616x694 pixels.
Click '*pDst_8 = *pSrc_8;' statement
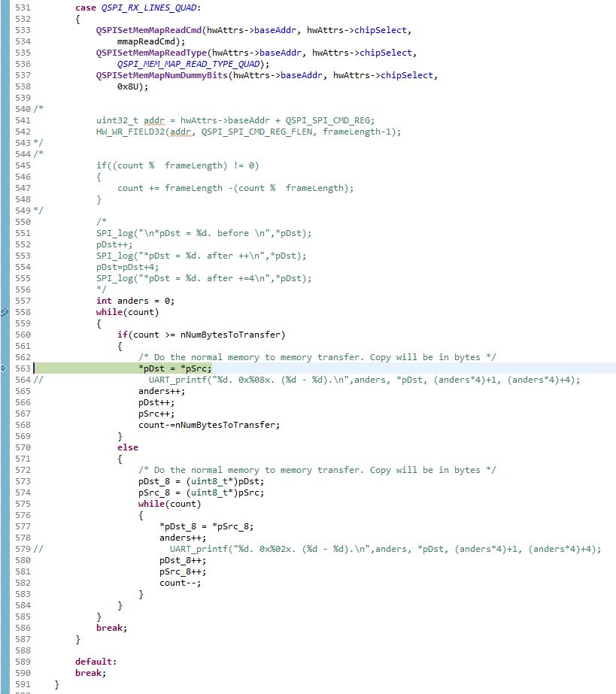tap(207, 526)
